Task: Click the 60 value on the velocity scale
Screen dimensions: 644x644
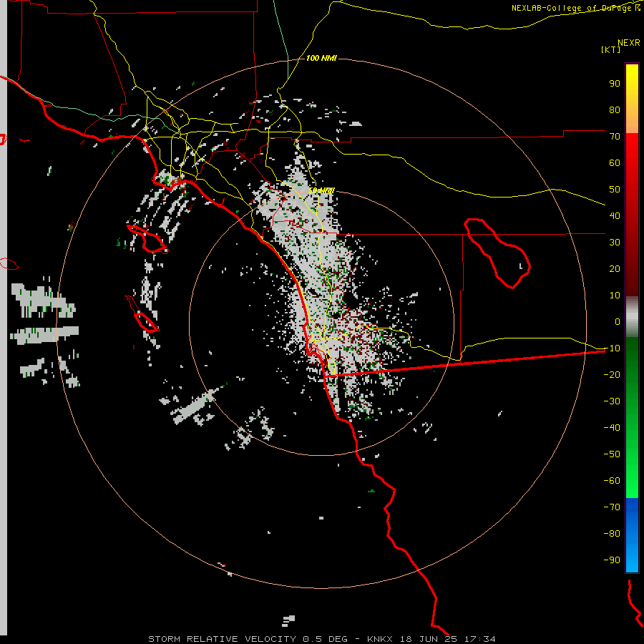Action: pos(615,163)
